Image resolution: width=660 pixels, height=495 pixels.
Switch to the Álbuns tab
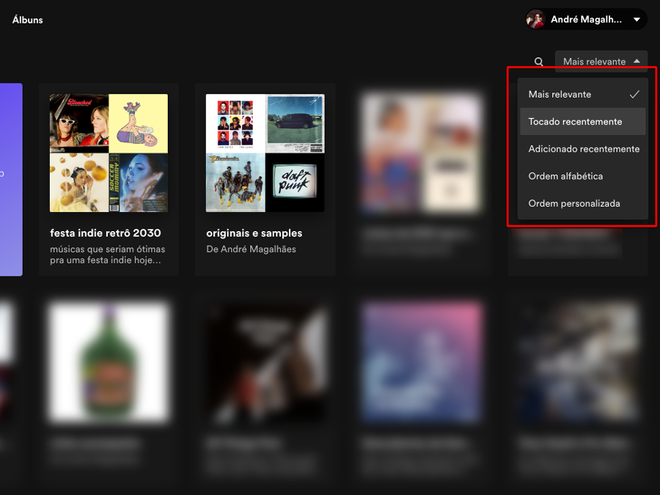point(27,20)
